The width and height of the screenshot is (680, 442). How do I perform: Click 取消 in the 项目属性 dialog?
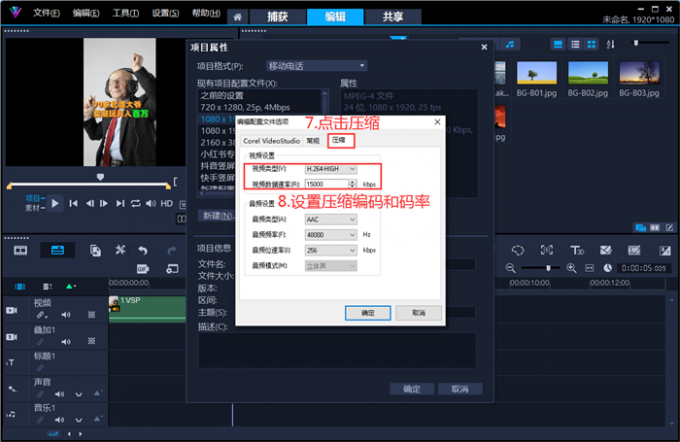tap(460, 389)
